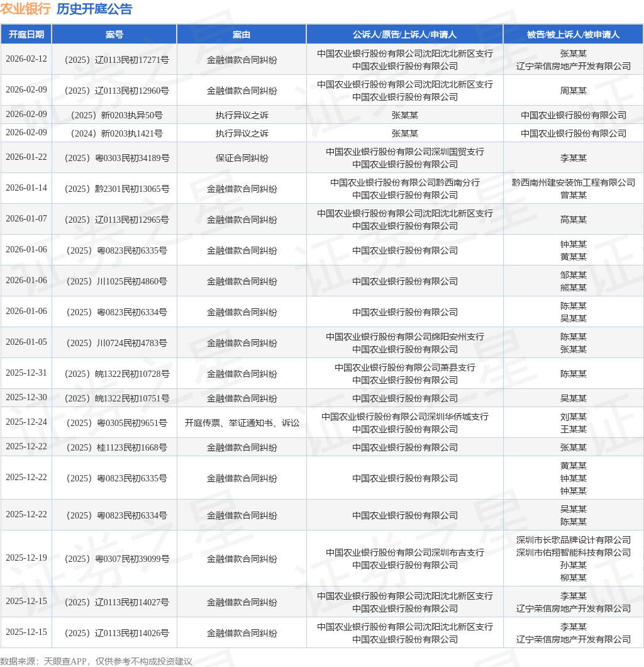Click defendant 高某某
This screenshot has width=644, height=667.
tap(573, 220)
